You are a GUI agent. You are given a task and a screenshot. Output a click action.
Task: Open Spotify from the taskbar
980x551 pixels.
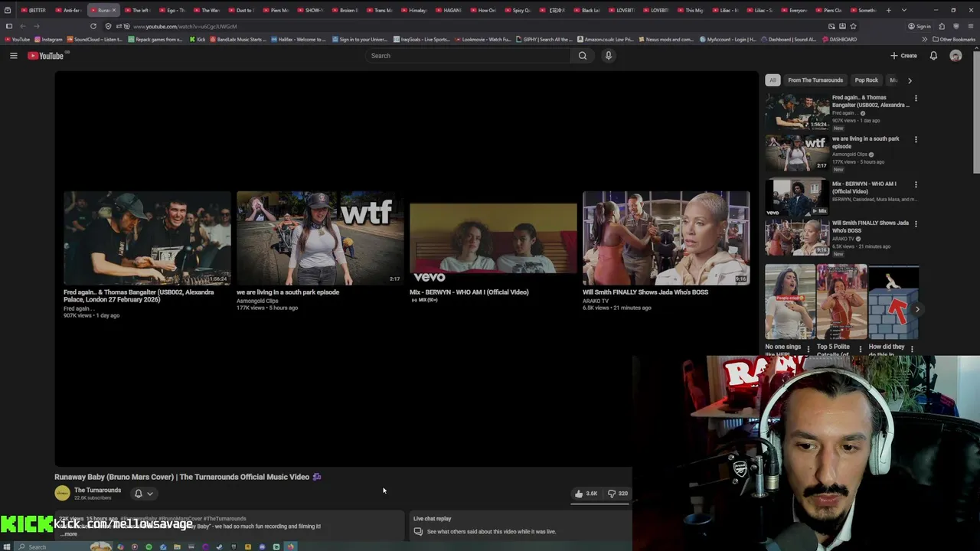pyautogui.click(x=149, y=546)
